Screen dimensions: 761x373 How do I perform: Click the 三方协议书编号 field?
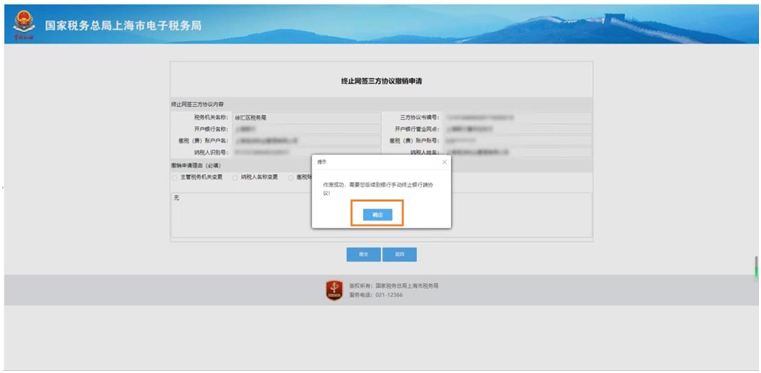[517, 117]
